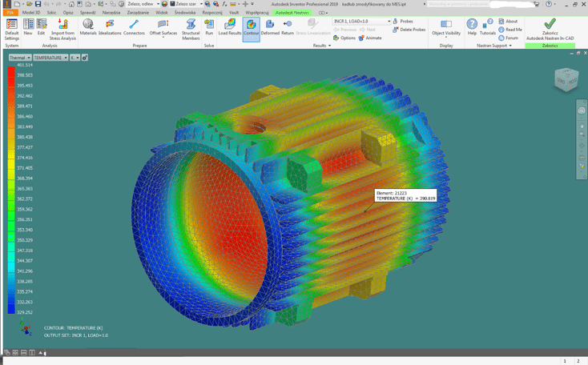
Task: Delete Probes from the model
Action: (409, 30)
